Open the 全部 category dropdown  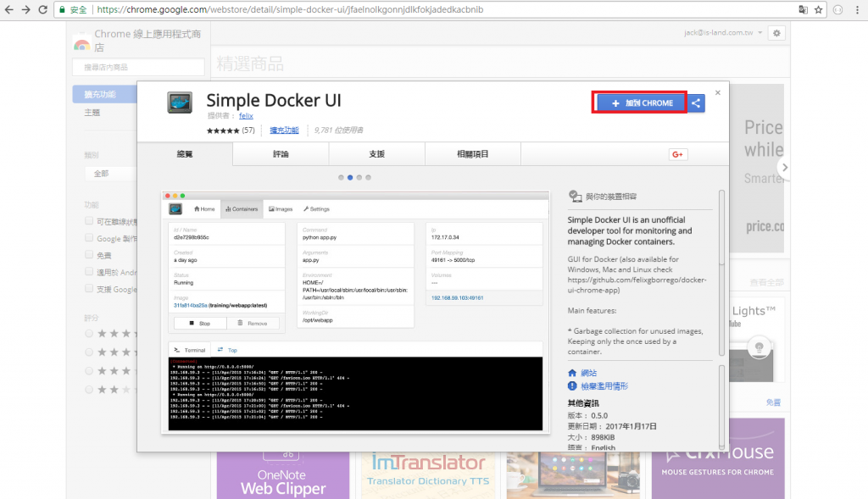(x=111, y=174)
